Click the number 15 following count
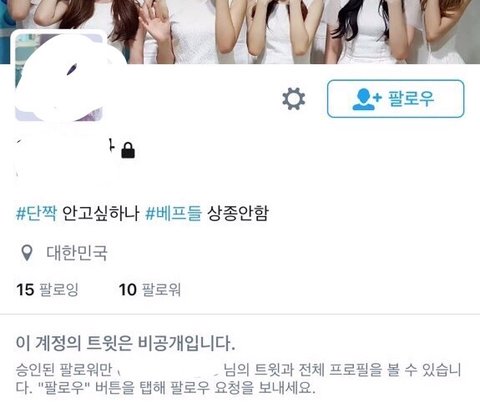 click(x=25, y=289)
